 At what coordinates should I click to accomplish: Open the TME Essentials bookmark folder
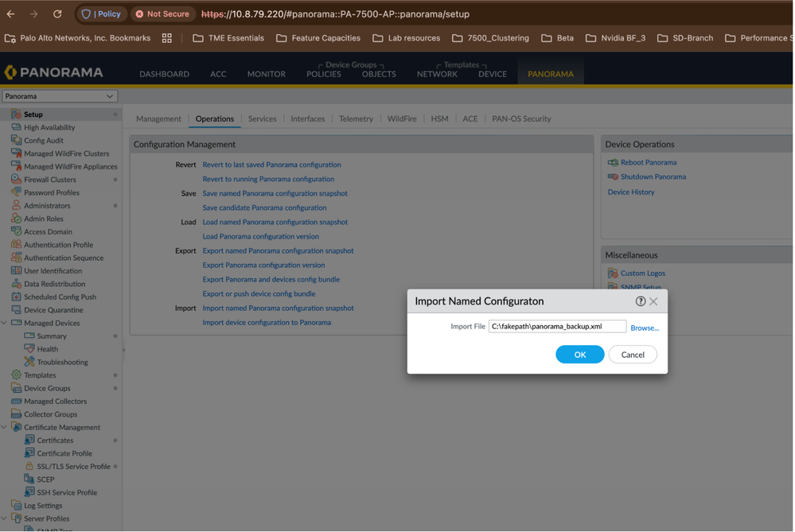pyautogui.click(x=228, y=38)
